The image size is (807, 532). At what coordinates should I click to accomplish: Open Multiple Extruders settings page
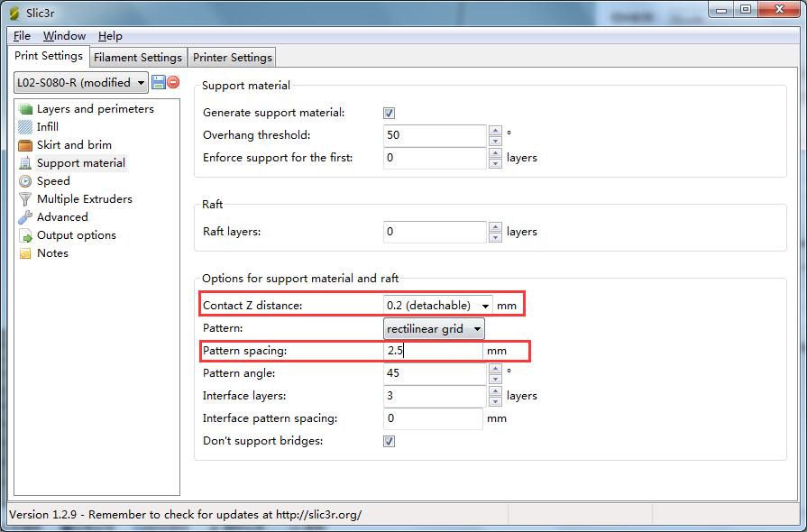pos(85,199)
